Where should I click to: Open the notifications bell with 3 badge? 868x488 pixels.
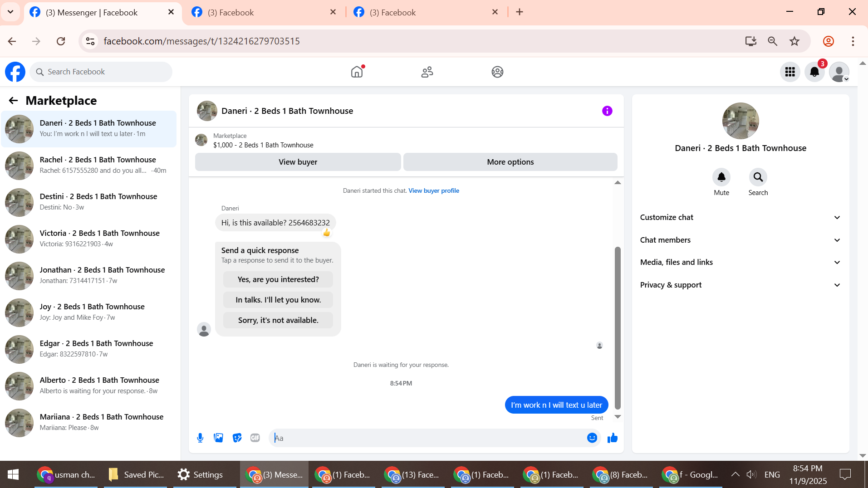pyautogui.click(x=814, y=72)
